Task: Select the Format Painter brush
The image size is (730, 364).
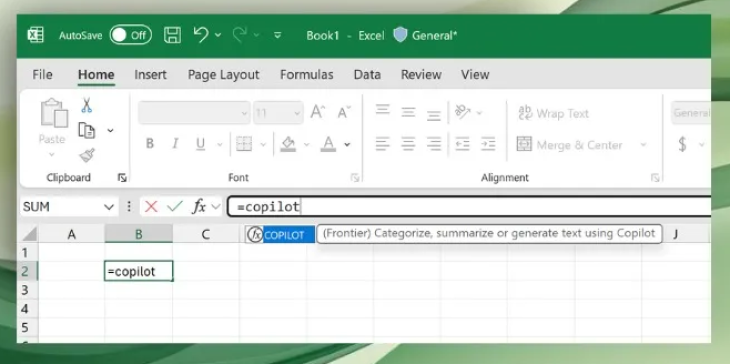Action: pyautogui.click(x=87, y=155)
